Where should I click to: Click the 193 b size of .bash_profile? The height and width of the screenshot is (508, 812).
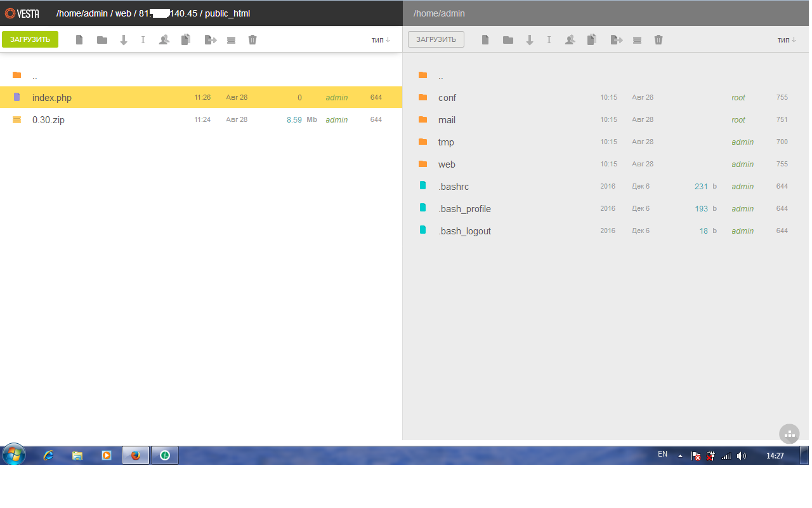pos(705,208)
